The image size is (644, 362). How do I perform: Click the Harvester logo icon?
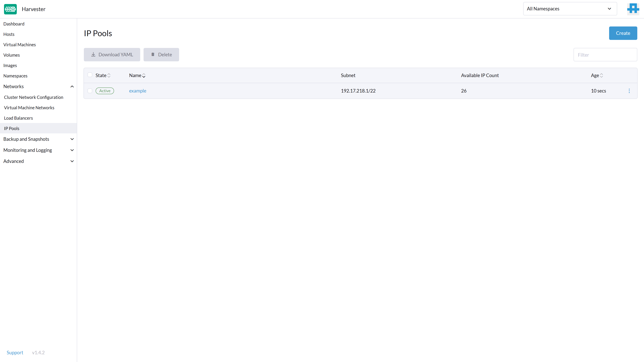[x=10, y=9]
